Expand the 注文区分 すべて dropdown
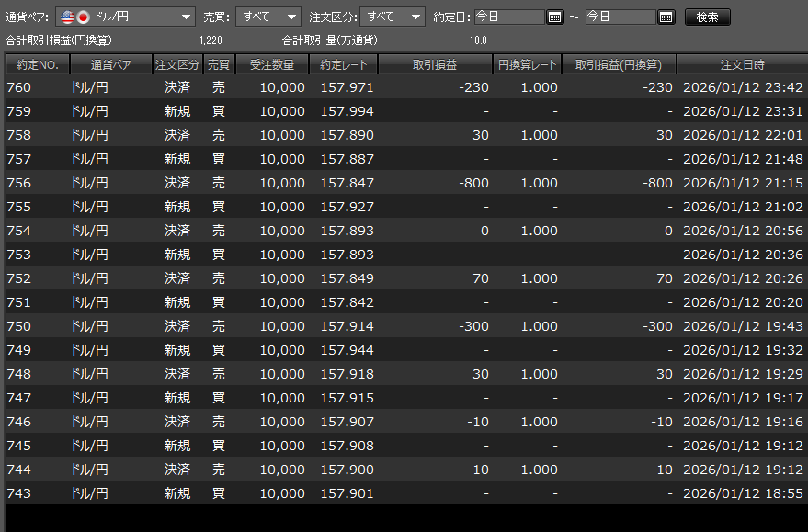The image size is (808, 532). click(x=393, y=17)
